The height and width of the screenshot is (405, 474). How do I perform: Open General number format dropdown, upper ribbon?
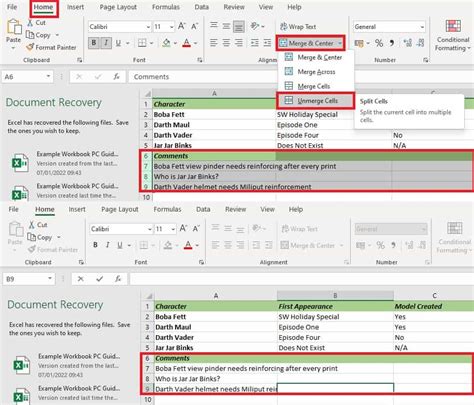(422, 27)
